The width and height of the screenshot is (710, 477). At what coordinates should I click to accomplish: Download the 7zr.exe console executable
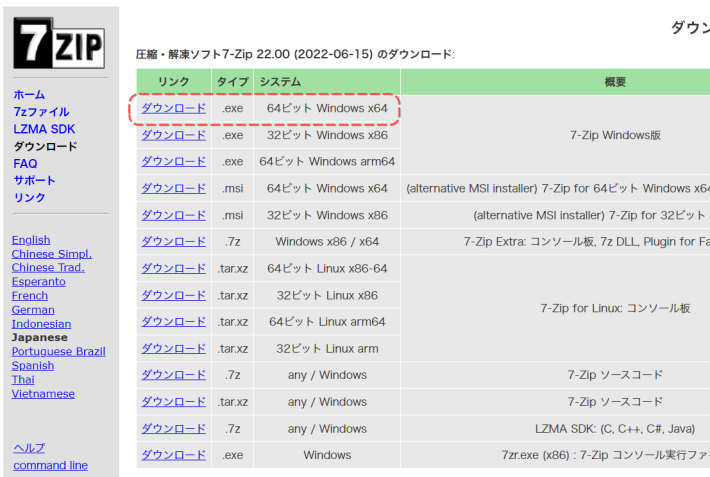click(x=173, y=455)
